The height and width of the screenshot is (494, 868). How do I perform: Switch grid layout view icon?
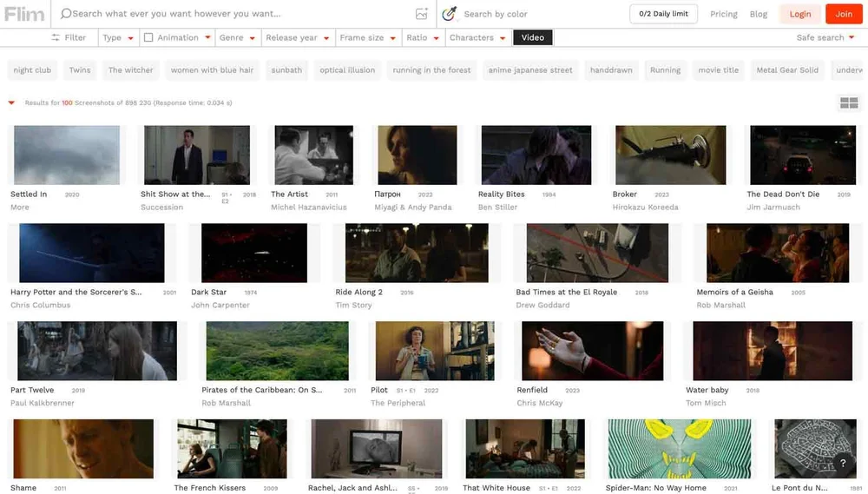coord(849,102)
